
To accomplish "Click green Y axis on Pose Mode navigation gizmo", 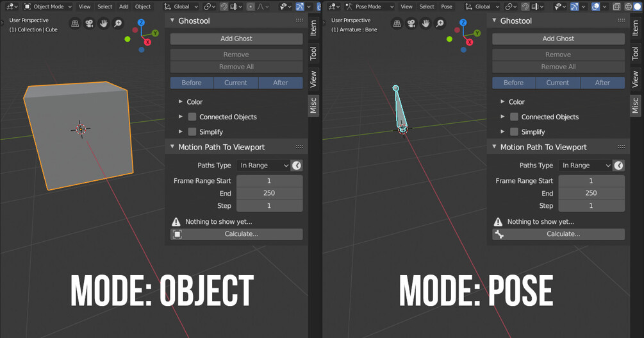I will (x=477, y=33).
